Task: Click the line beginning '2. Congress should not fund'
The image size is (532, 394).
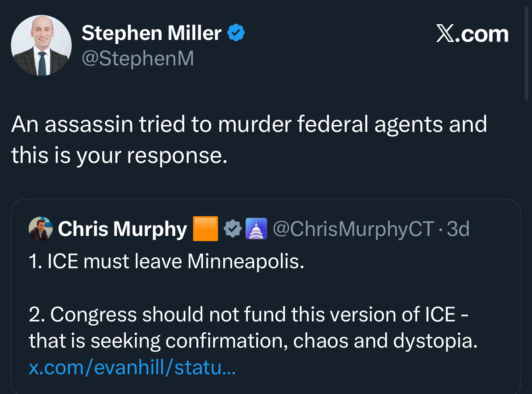Action: pos(248,315)
